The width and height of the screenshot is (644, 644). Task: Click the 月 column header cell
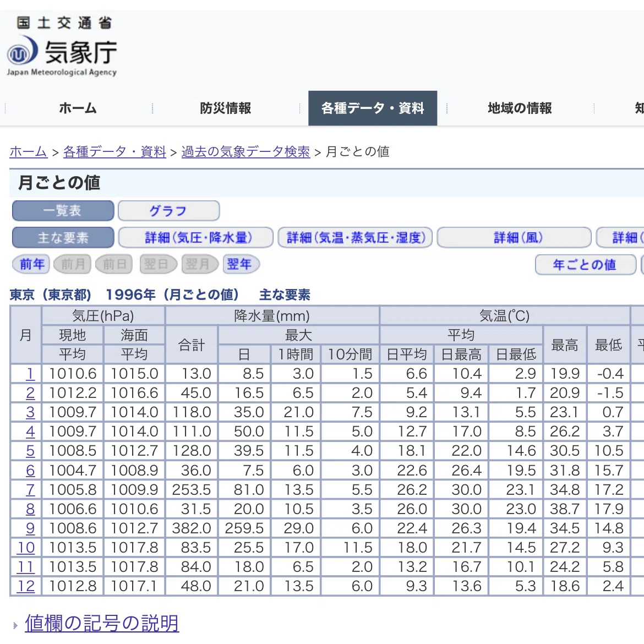tap(25, 335)
